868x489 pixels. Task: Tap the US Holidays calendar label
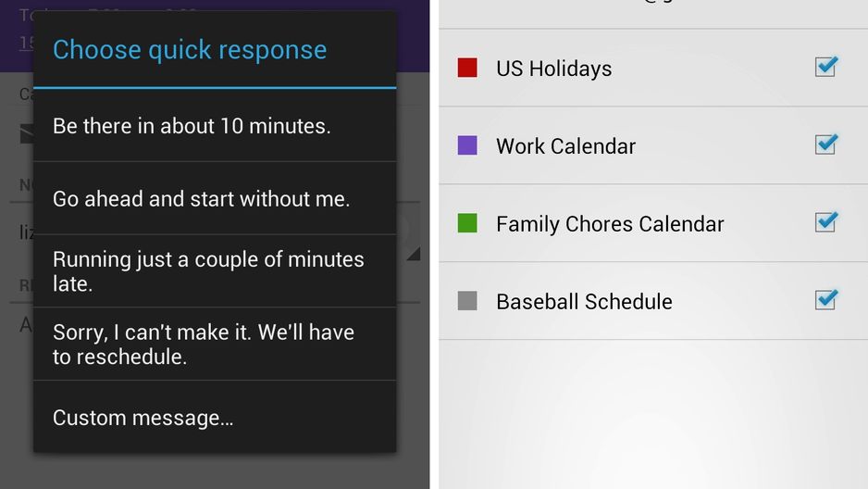coord(553,69)
